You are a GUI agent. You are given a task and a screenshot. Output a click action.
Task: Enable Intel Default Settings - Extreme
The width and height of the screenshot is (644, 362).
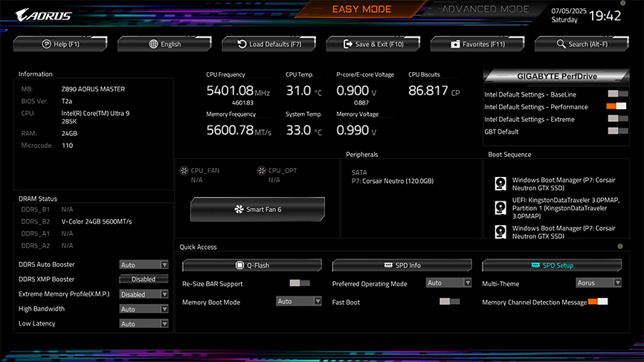tap(616, 119)
